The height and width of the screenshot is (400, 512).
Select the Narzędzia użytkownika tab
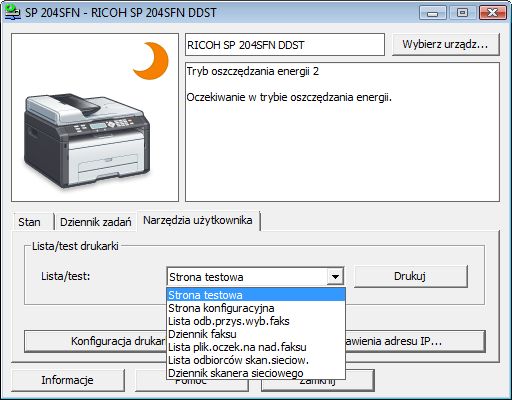click(198, 220)
